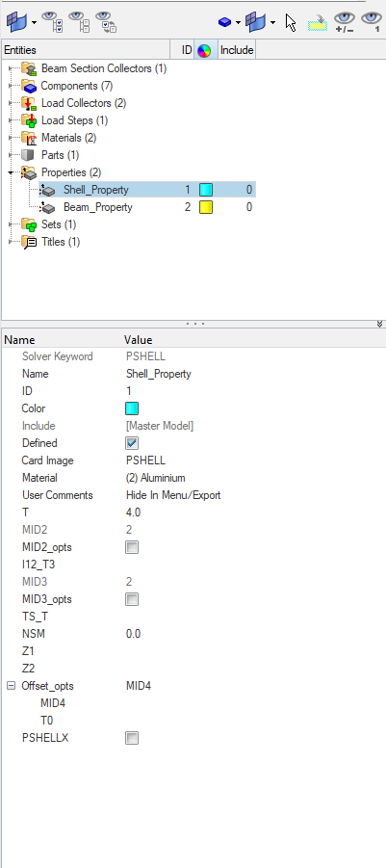Select the arrow cursor selector tool

coord(291,23)
